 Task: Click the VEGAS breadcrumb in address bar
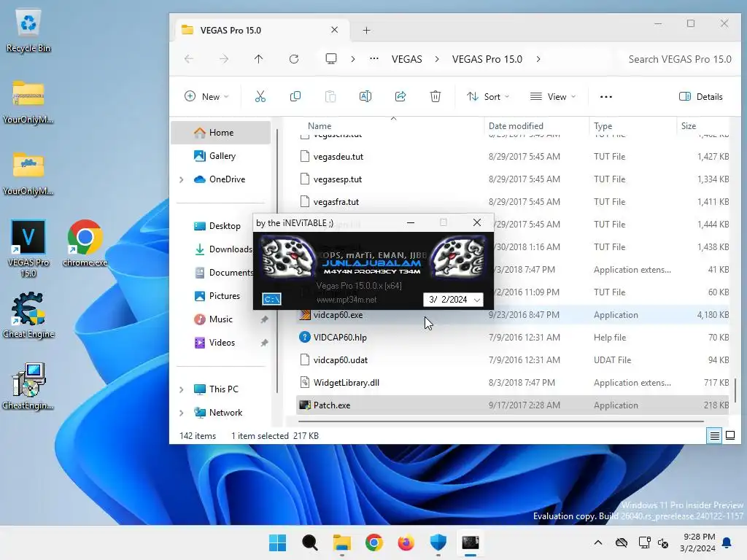(x=407, y=59)
